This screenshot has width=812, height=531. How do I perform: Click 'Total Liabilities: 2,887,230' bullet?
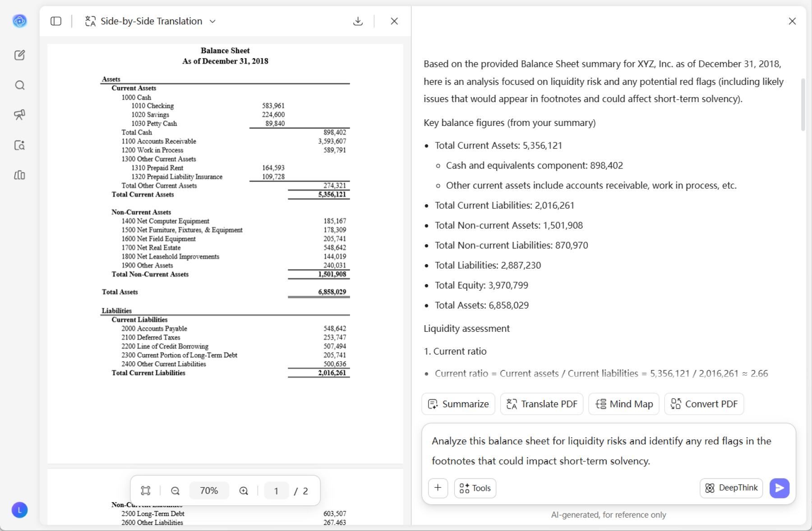coord(488,265)
